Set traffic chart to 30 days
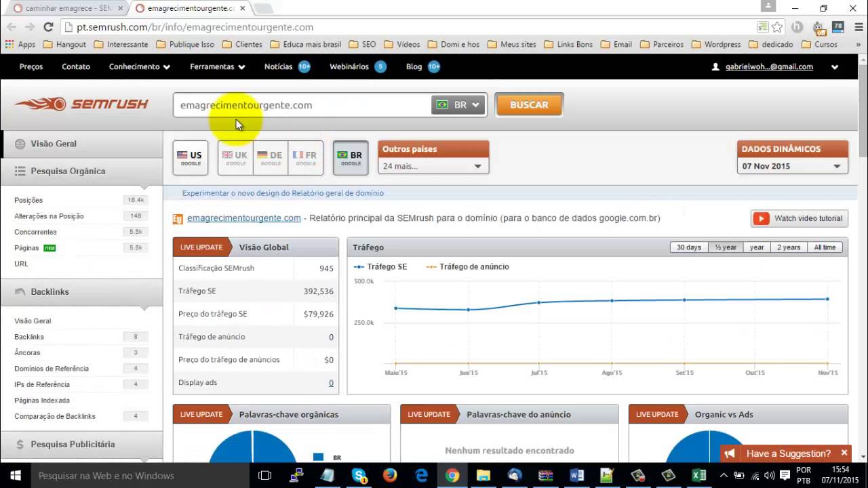The width and height of the screenshot is (868, 488). click(x=689, y=247)
